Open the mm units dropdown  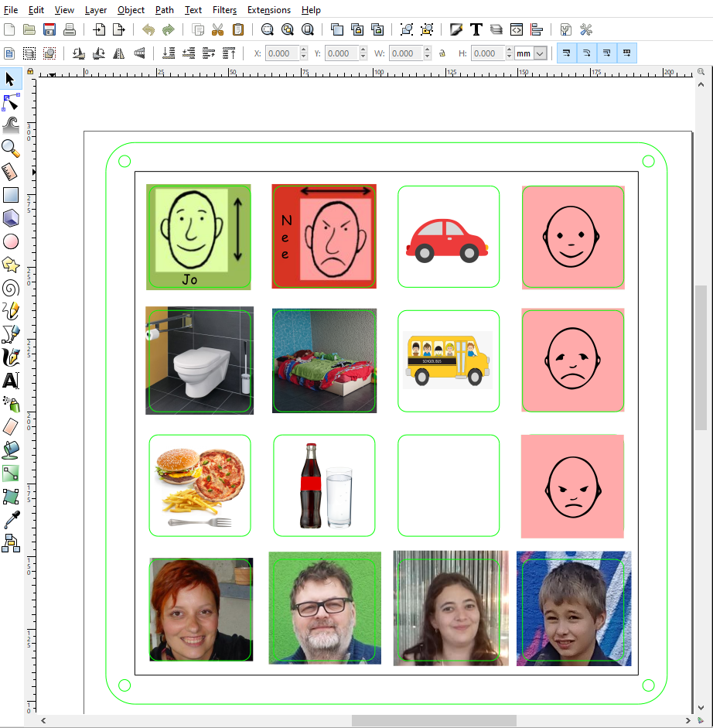pyautogui.click(x=540, y=53)
